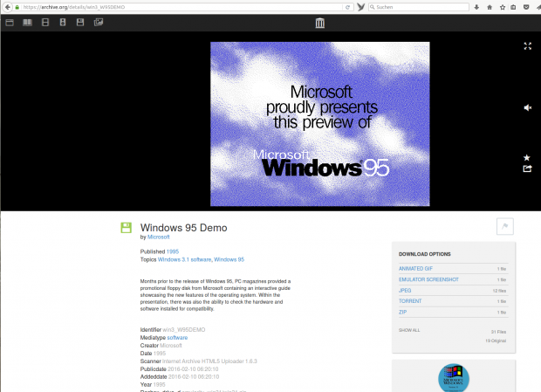The width and height of the screenshot is (541, 392).
Task: Open the Published 1995 link
Action: (x=173, y=251)
